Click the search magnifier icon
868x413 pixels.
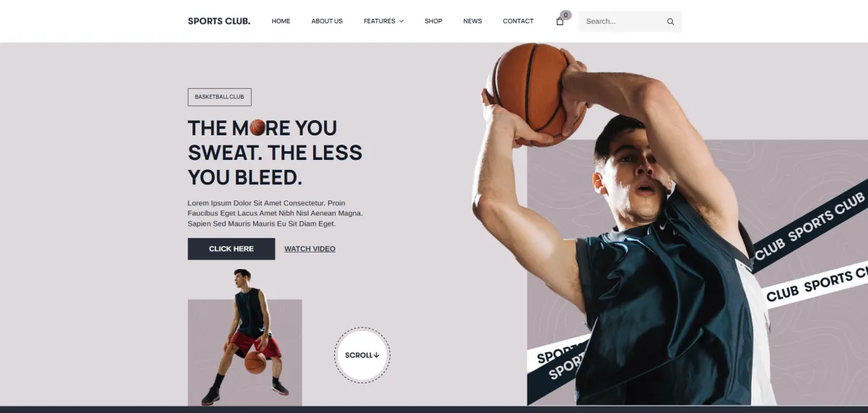pyautogui.click(x=671, y=22)
